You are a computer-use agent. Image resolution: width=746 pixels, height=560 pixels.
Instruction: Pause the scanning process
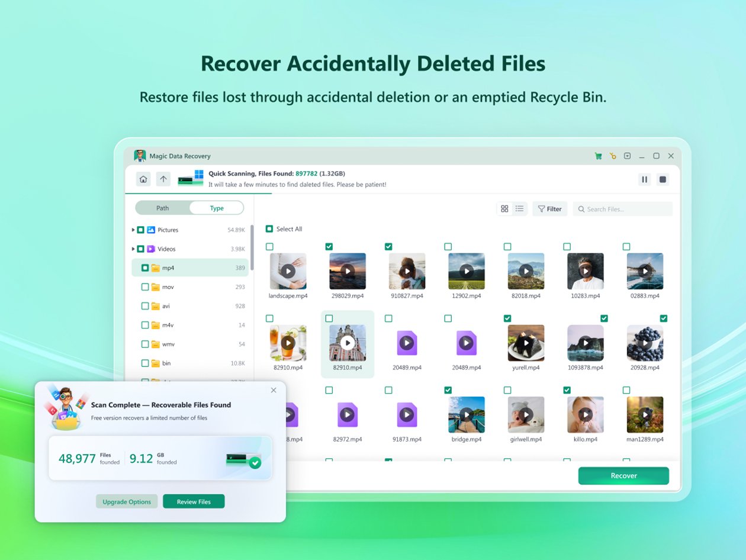[x=645, y=179]
